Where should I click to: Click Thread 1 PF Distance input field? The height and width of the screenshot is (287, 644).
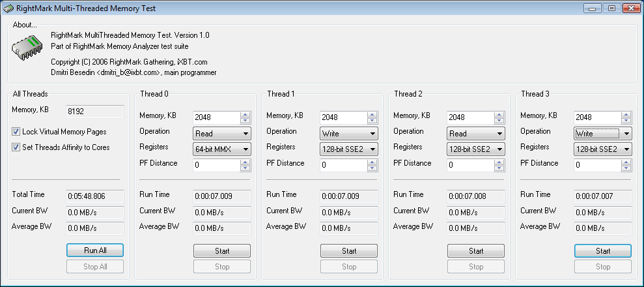(343, 165)
